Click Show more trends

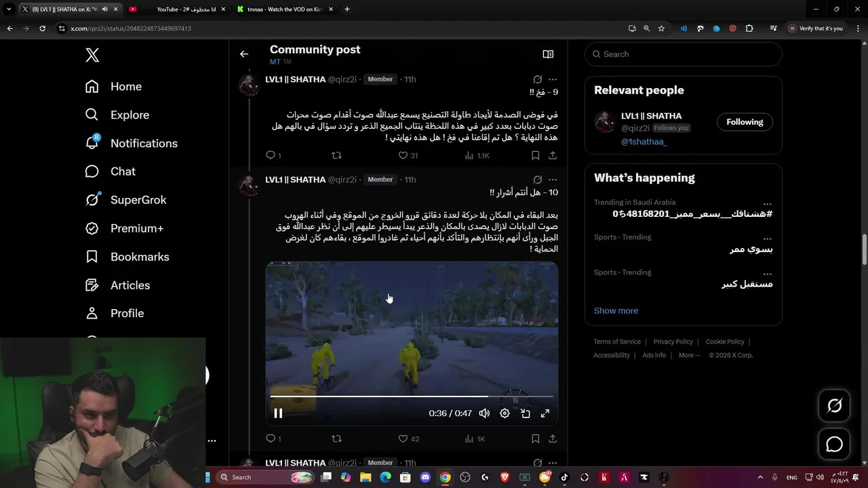(616, 310)
